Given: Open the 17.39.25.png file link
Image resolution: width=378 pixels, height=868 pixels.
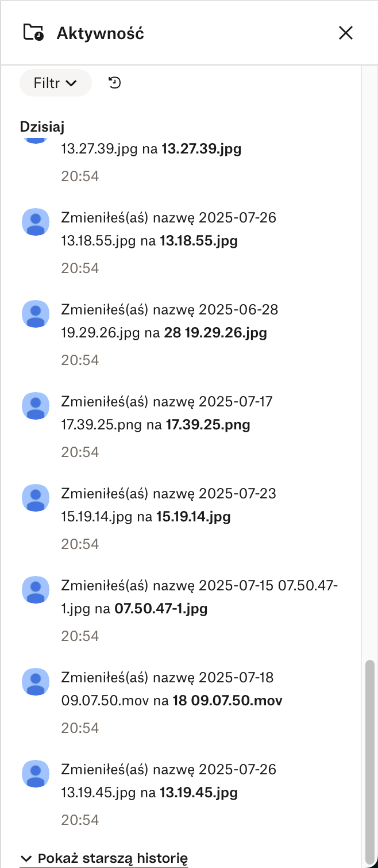Looking at the screenshot, I should tap(208, 425).
